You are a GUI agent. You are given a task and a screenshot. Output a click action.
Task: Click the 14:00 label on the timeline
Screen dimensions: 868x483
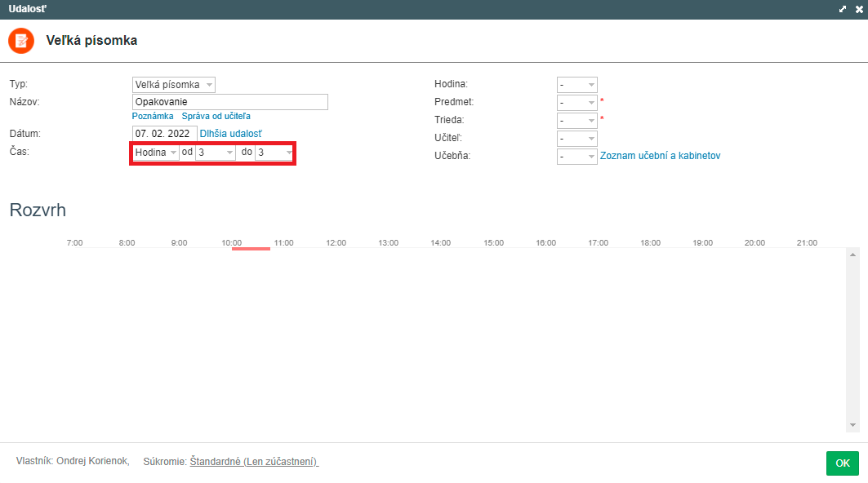coord(441,243)
